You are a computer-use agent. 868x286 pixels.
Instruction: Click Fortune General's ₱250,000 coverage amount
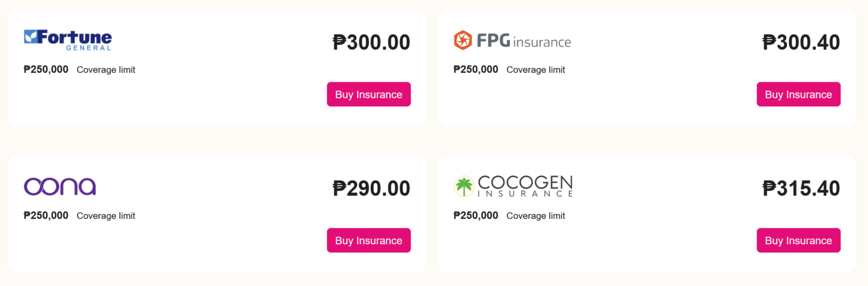tap(46, 70)
